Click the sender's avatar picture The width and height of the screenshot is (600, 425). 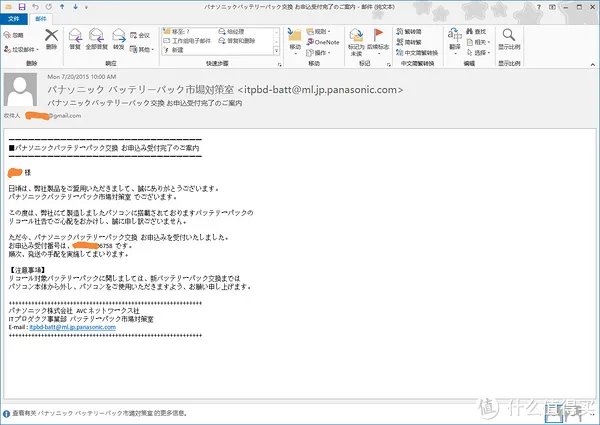[x=20, y=90]
